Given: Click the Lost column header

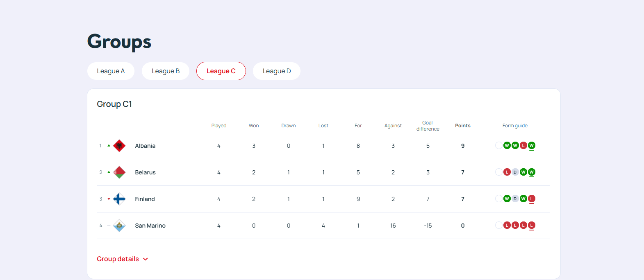Looking at the screenshot, I should (x=323, y=126).
